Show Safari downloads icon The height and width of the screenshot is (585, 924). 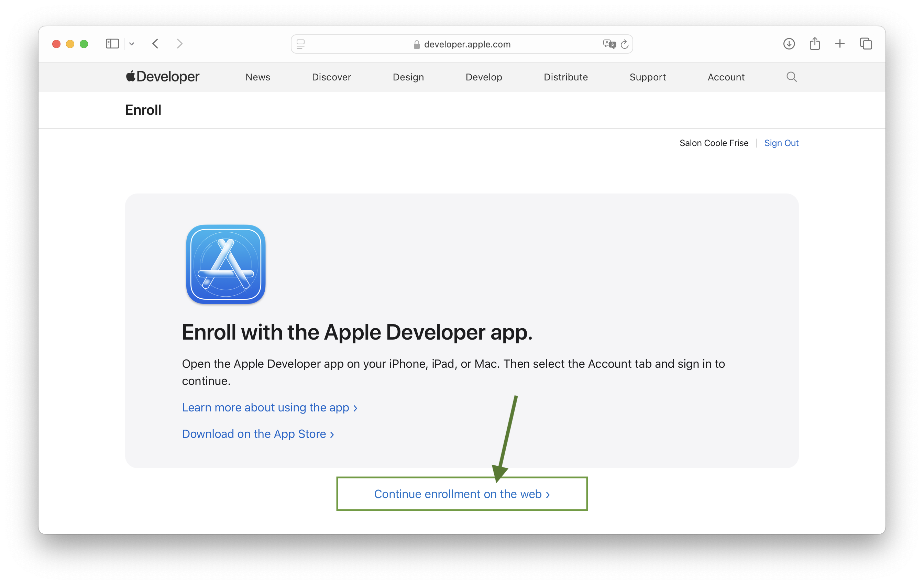(789, 44)
